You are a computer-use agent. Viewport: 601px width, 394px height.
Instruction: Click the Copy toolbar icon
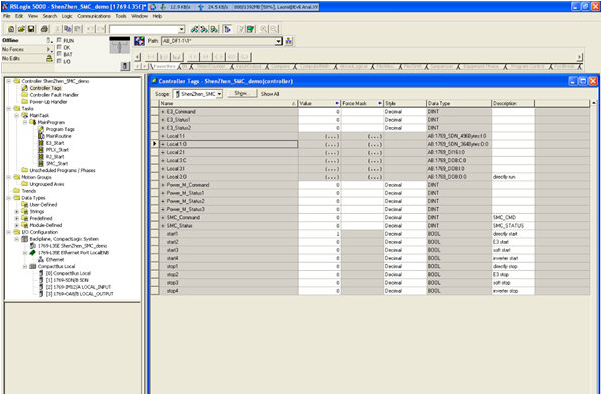click(x=68, y=29)
